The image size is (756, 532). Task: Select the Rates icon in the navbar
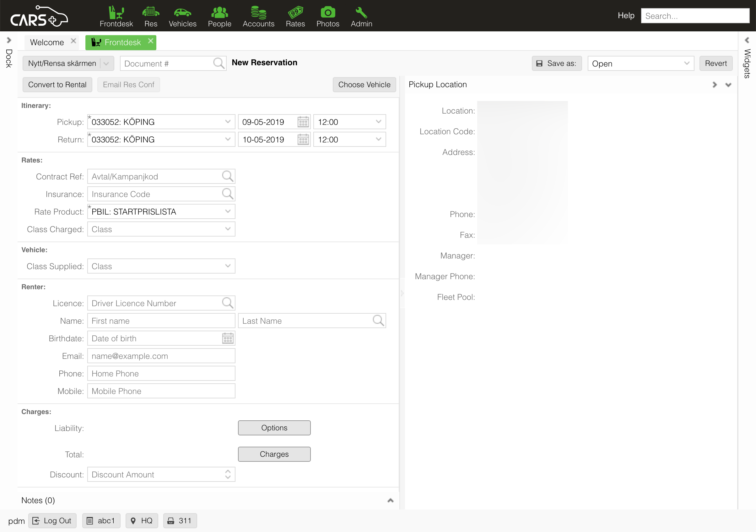295,16
